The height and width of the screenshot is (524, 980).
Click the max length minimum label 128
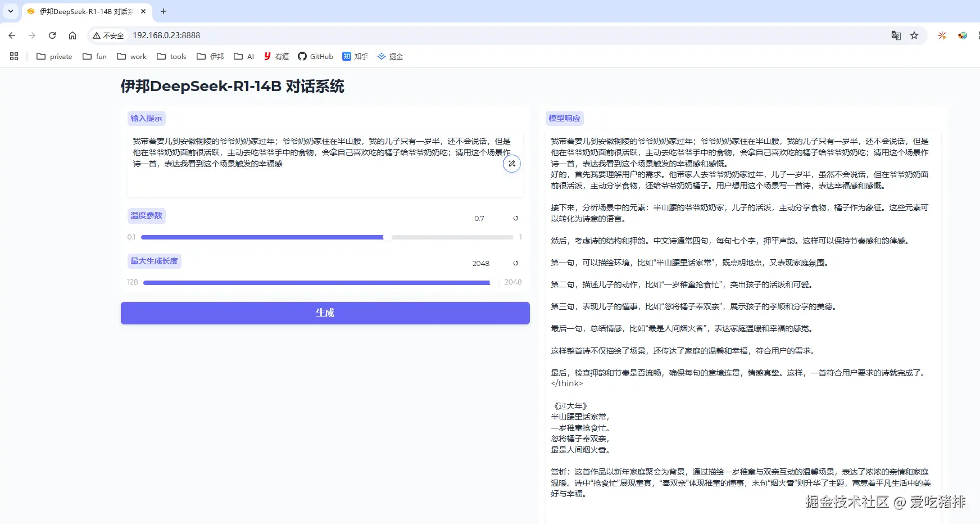133,282
